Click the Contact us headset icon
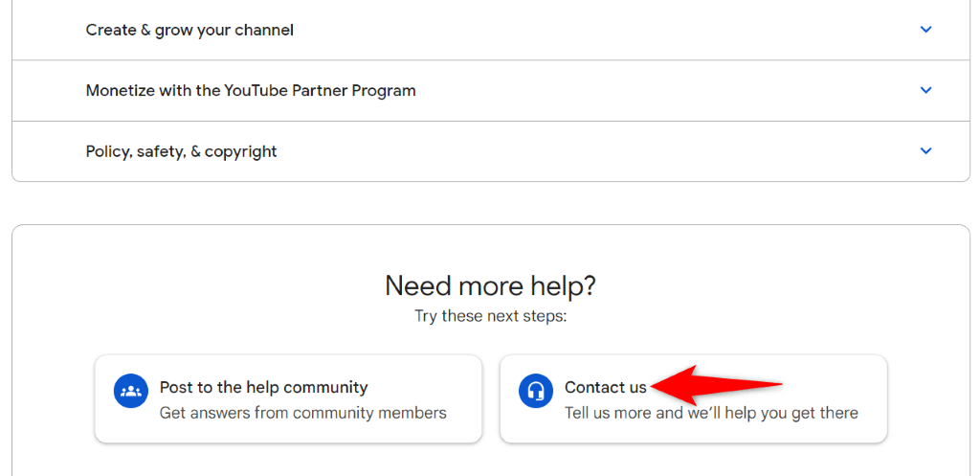 [x=535, y=390]
